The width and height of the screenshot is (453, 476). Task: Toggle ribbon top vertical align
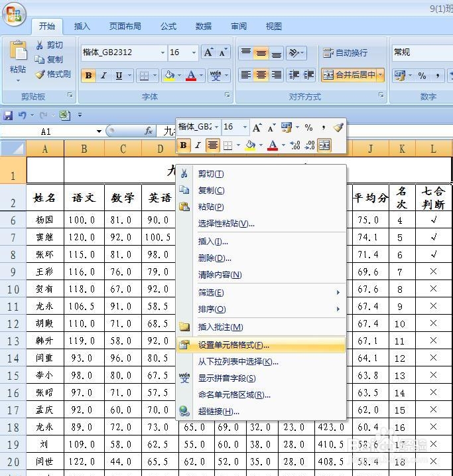246,53
